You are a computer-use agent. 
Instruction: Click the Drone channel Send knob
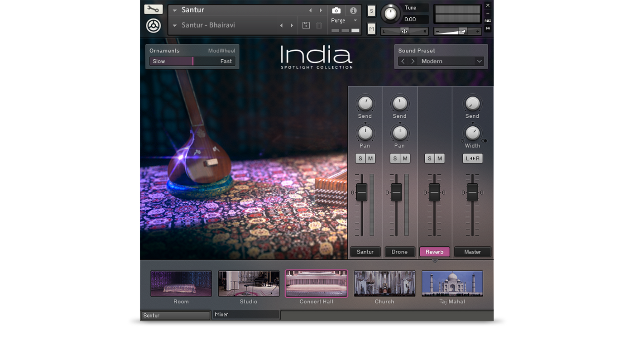point(399,104)
